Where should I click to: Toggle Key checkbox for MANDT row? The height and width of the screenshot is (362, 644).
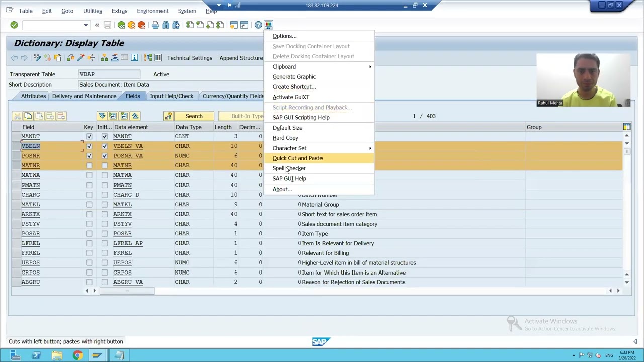point(89,136)
